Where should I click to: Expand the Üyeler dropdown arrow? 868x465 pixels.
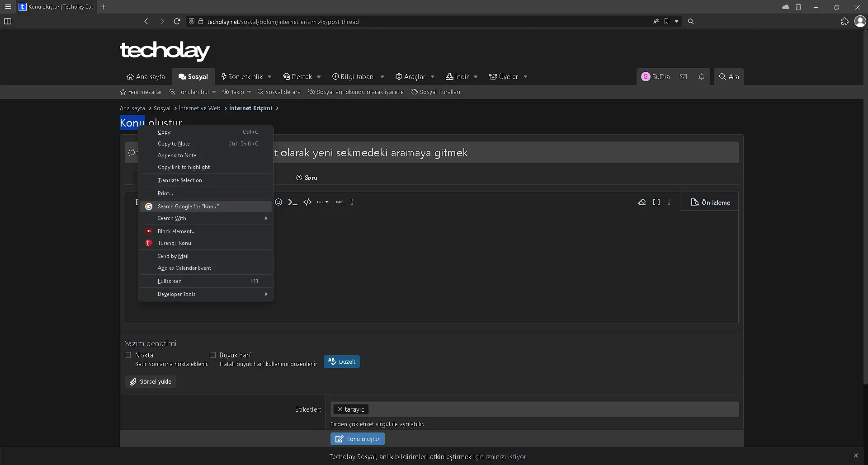526,77
